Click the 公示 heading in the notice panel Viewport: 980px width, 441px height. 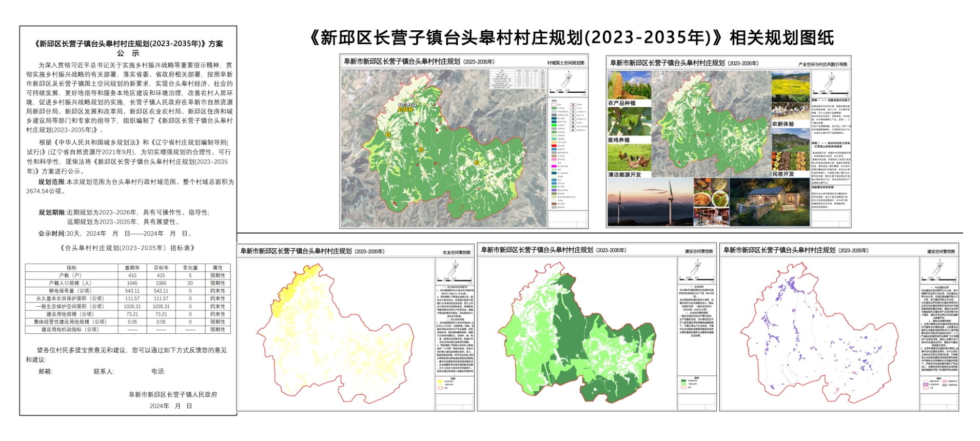[x=128, y=53]
